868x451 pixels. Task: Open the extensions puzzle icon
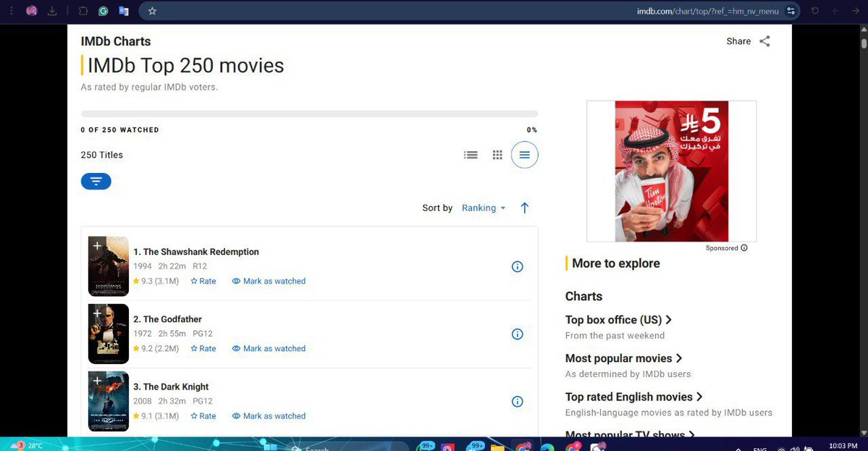(x=83, y=11)
